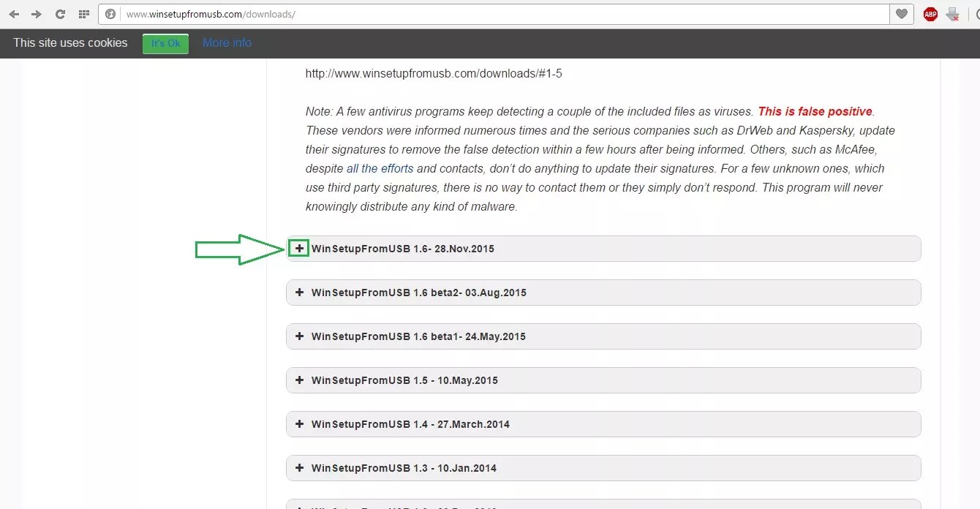Click the address bar URL field
The width and height of the screenshot is (980, 509).
497,14
